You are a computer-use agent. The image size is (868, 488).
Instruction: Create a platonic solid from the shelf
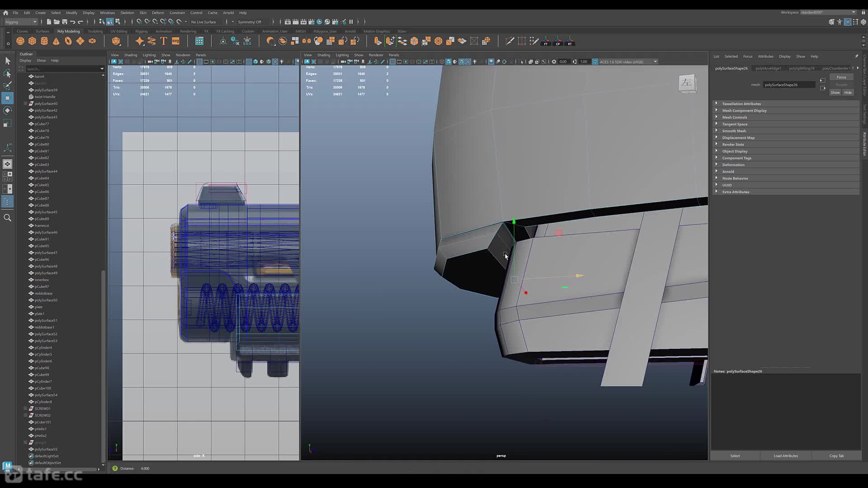pos(116,41)
